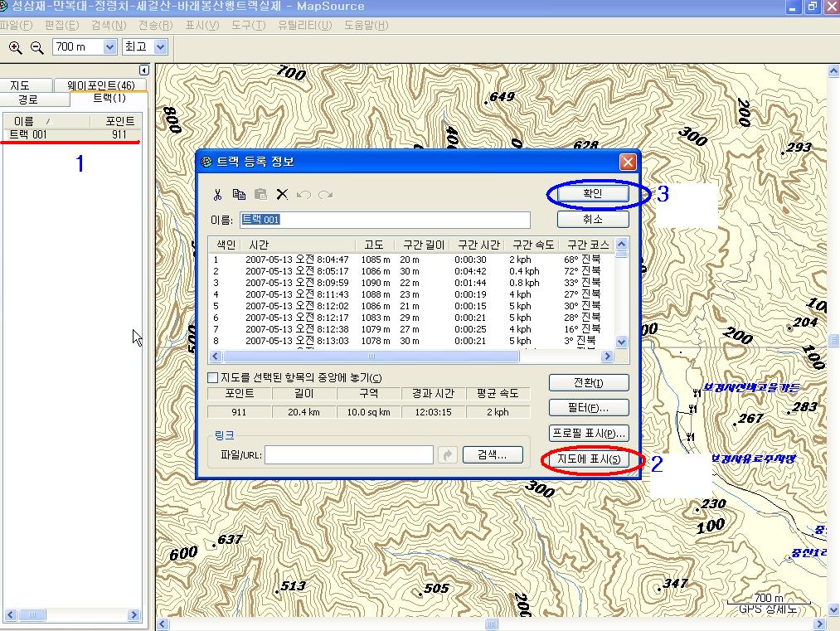Click the paste icon in dialog

(260, 195)
